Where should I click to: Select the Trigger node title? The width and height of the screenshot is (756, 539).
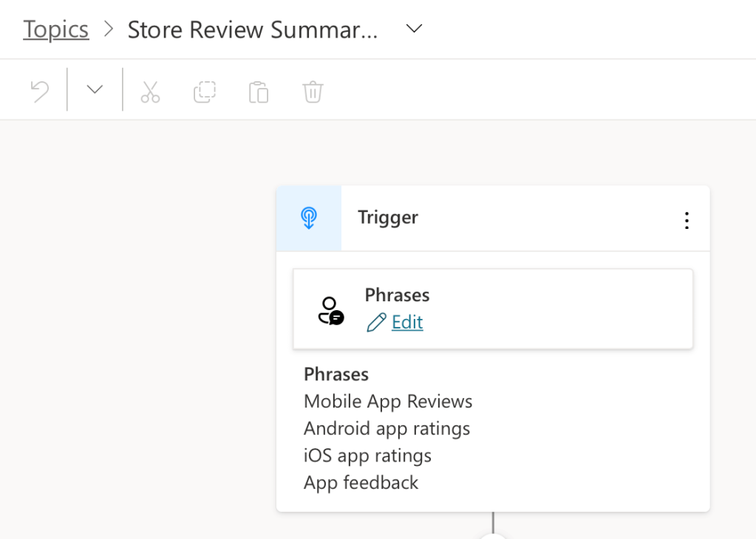click(388, 217)
